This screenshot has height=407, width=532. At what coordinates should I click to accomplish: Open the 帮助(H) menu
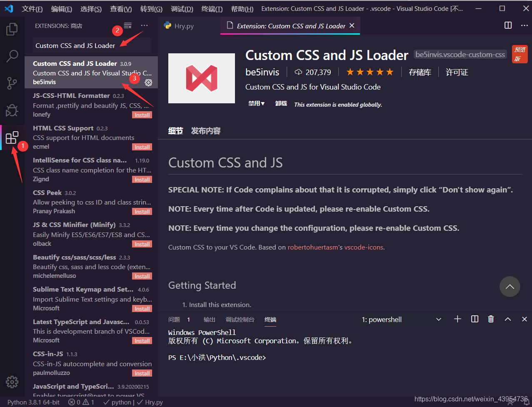[x=242, y=9]
